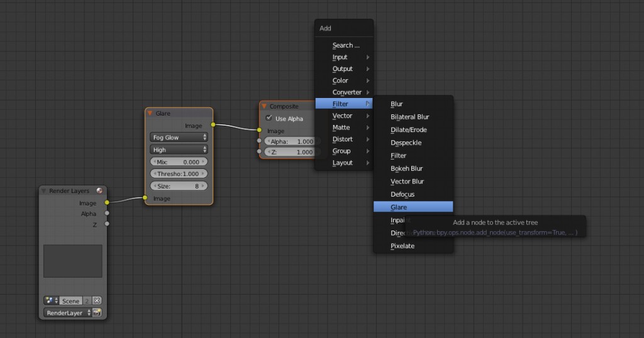Click the Render Layers preview thumbnail
The height and width of the screenshot is (338, 644).
[x=72, y=261]
